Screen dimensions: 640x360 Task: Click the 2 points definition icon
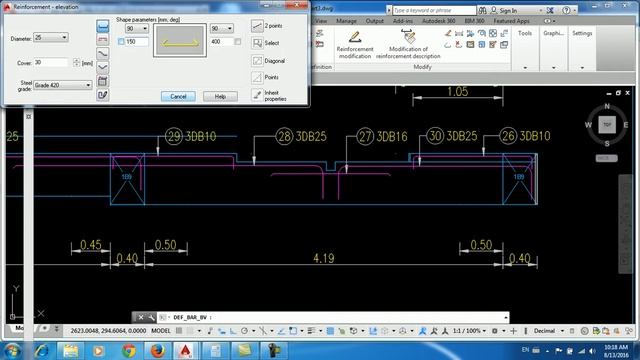(x=257, y=26)
